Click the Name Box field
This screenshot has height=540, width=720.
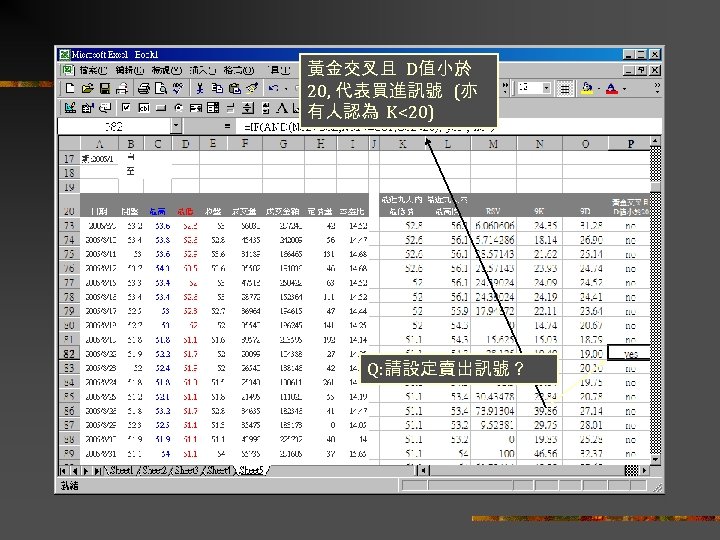coord(114,126)
